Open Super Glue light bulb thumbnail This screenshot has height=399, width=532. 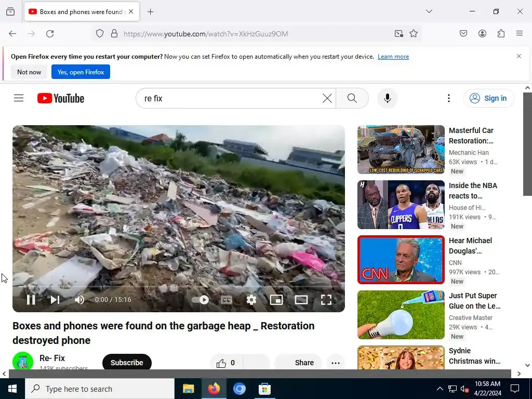pos(401,315)
